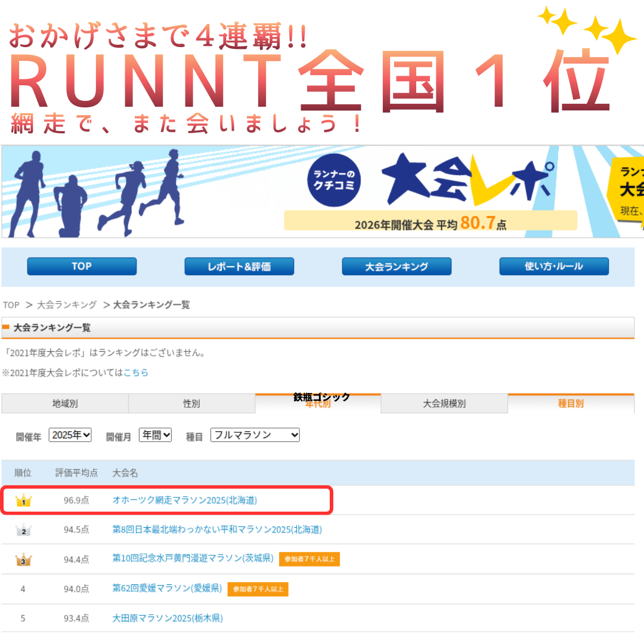This screenshot has width=644, height=644.
Task: Follow the こちら link for 2021年度大会レポ
Action: [136, 373]
